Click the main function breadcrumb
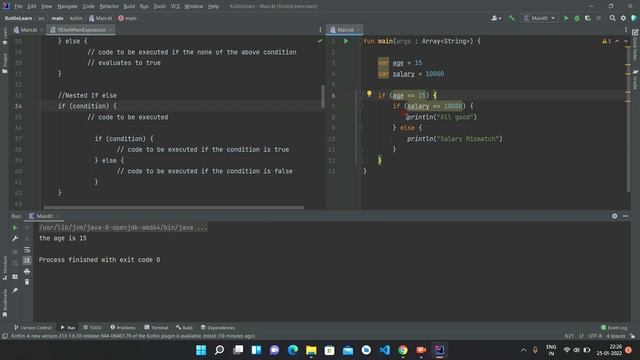Screen dimensions: 640x360 click(128, 18)
